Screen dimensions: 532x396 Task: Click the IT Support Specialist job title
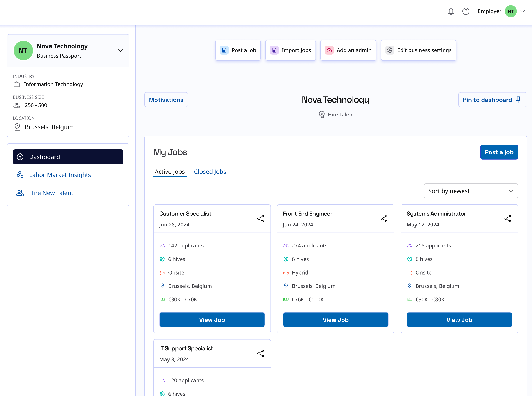[x=186, y=349]
